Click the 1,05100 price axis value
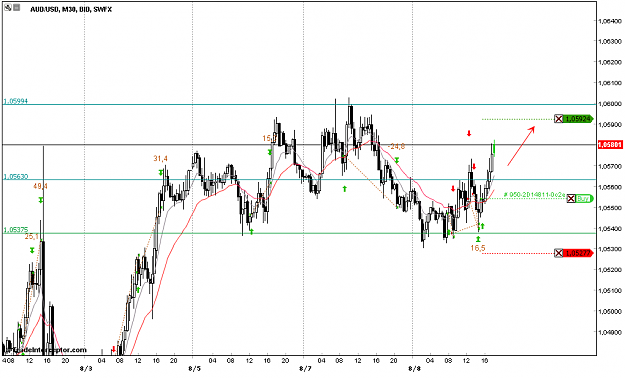Viewport: 625px width, 378px height. 610,290
